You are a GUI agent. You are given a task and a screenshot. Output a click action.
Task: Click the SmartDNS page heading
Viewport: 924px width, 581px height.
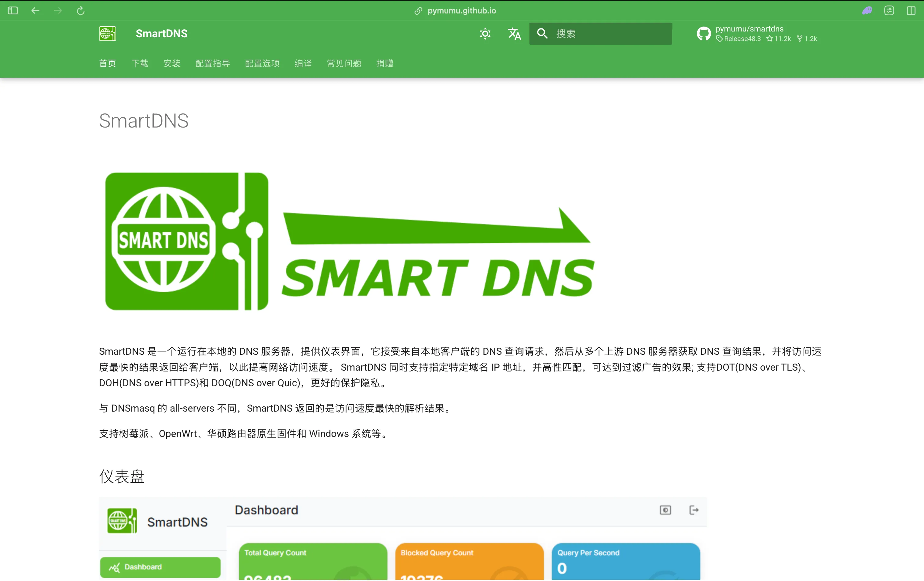144,120
